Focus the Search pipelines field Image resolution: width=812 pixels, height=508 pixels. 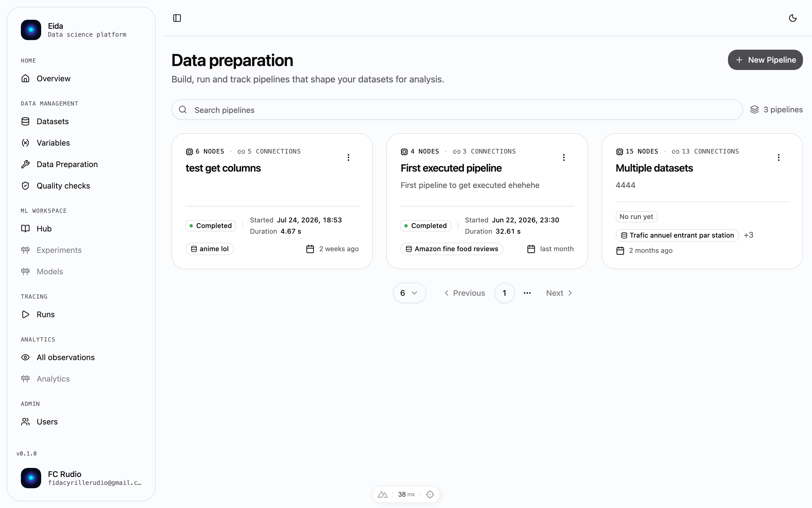click(457, 110)
